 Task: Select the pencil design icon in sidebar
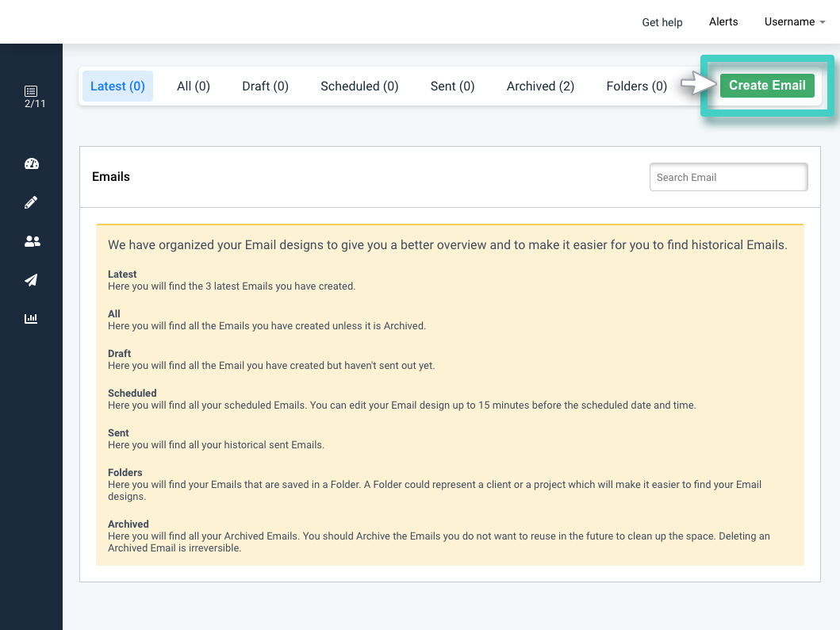coord(31,202)
